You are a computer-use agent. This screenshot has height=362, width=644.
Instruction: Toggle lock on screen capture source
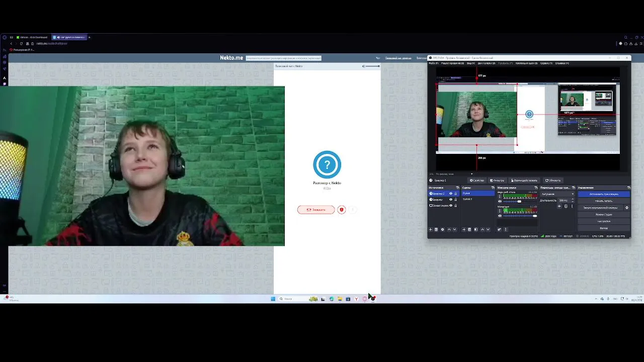point(456,205)
